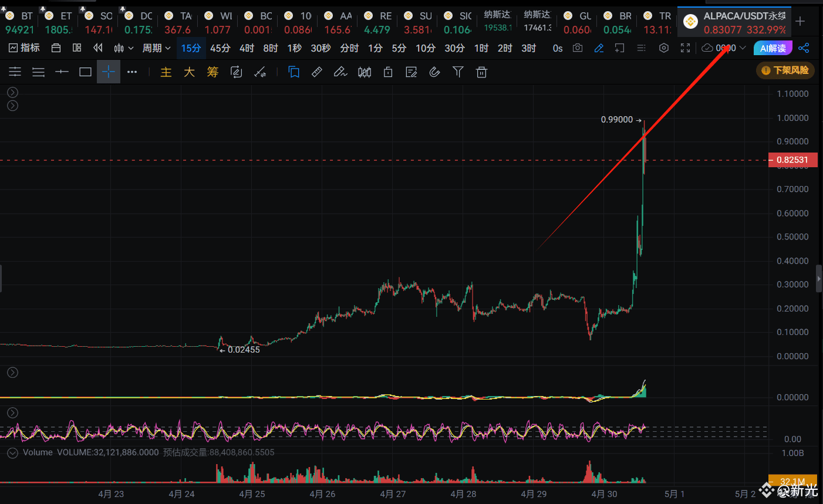Viewport: 823px width, 504px height.
Task: Collapse the MACD sub-pane arrow
Action: tap(12, 373)
